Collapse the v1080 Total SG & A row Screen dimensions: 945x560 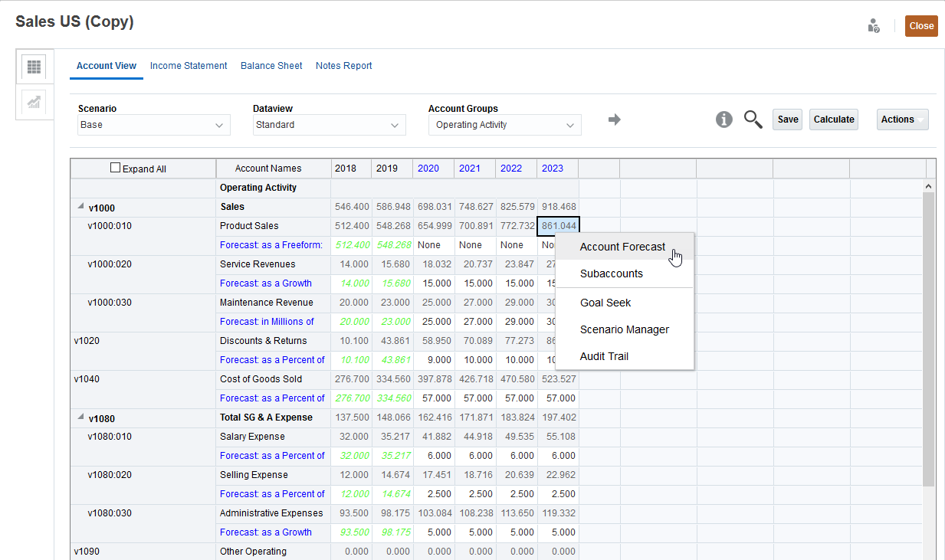[x=80, y=417]
